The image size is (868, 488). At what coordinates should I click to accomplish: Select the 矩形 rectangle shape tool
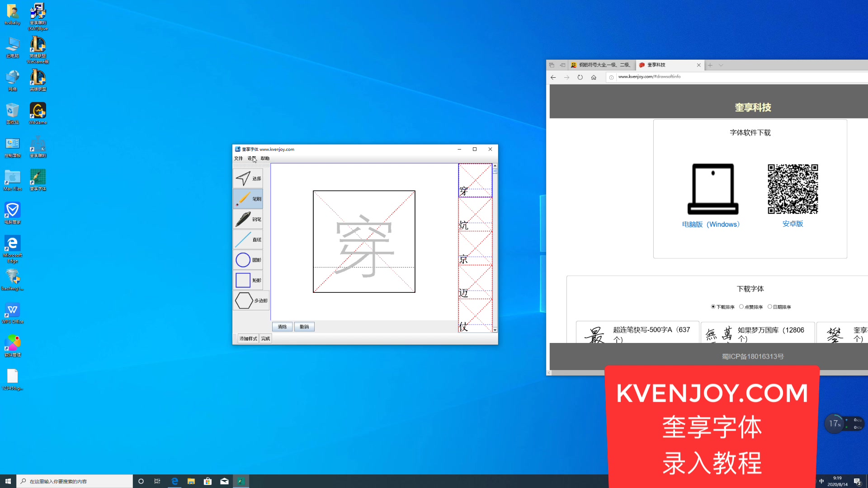[248, 280]
